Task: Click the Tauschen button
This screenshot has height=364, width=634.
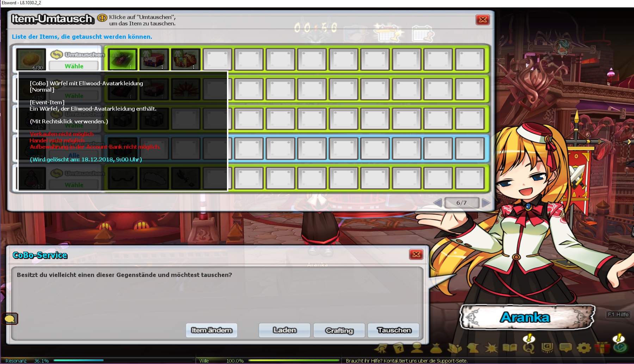Action: pyautogui.click(x=394, y=330)
